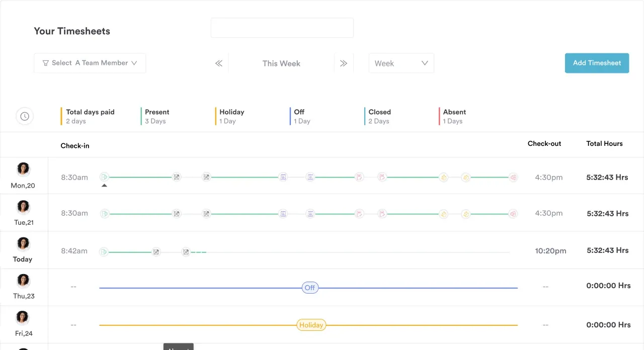Image resolution: width=644 pixels, height=350 pixels.
Task: Click Monday's first gray crossed-out icon
Action: (x=176, y=177)
